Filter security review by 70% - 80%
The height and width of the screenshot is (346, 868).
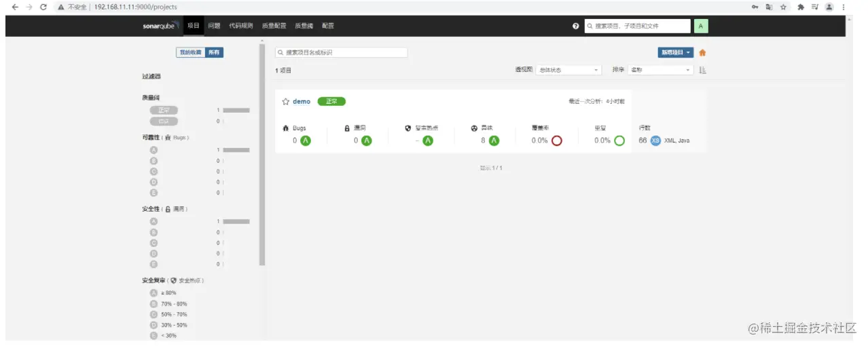click(174, 304)
